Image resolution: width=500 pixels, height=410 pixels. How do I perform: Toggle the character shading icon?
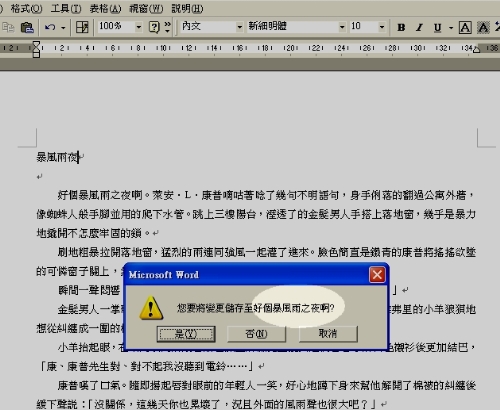(483, 27)
